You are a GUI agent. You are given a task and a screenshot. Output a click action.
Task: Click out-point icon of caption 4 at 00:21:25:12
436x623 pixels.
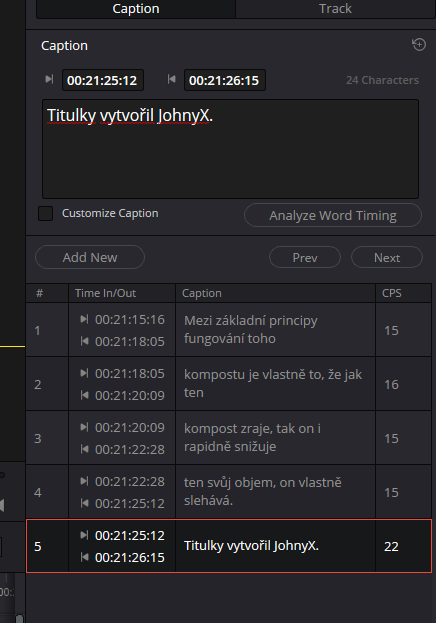tap(84, 503)
